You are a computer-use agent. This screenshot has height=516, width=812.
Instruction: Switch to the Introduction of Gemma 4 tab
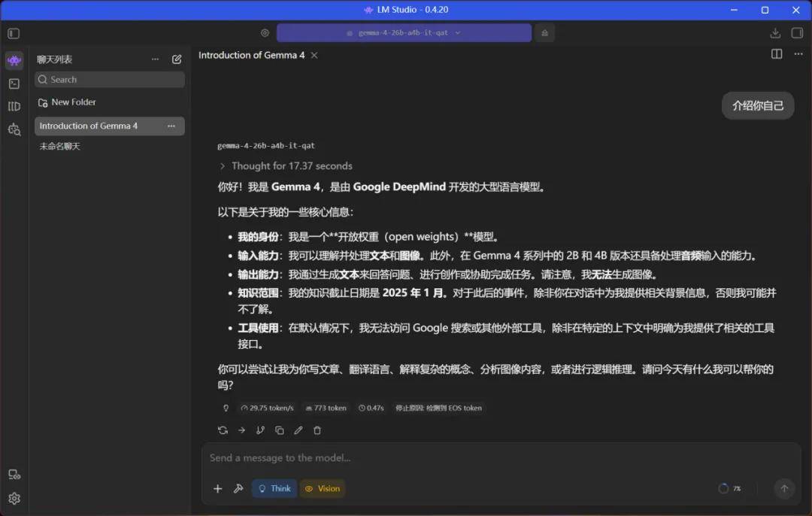(252, 55)
